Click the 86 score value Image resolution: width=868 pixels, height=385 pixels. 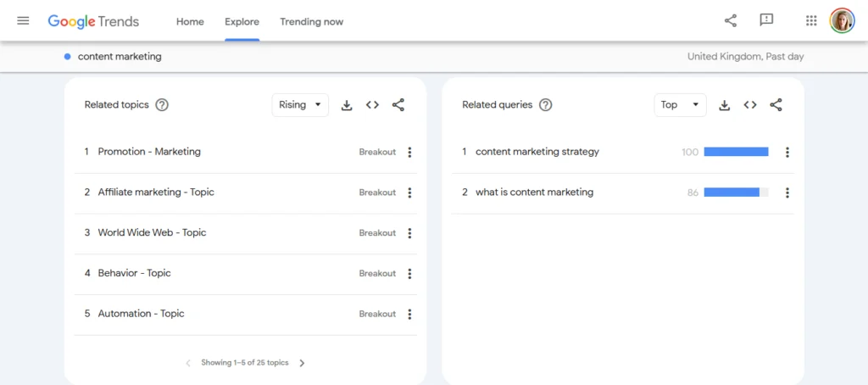[x=693, y=192]
